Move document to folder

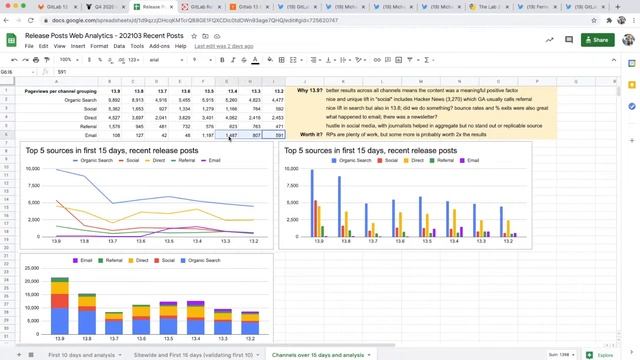point(205,36)
